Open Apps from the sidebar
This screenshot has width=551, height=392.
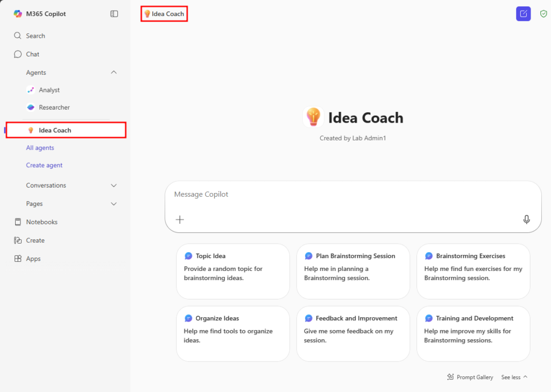(x=33, y=259)
